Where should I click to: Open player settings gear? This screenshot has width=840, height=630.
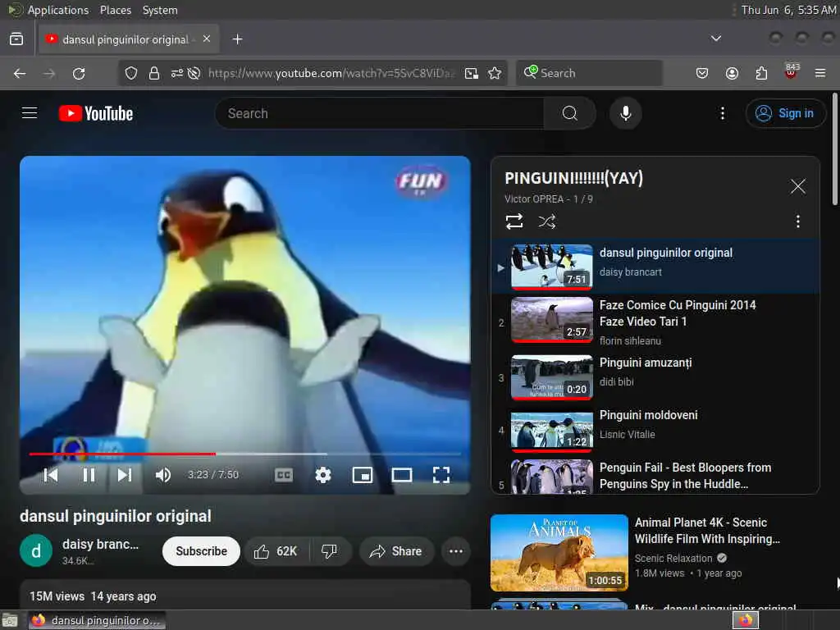[x=322, y=475]
